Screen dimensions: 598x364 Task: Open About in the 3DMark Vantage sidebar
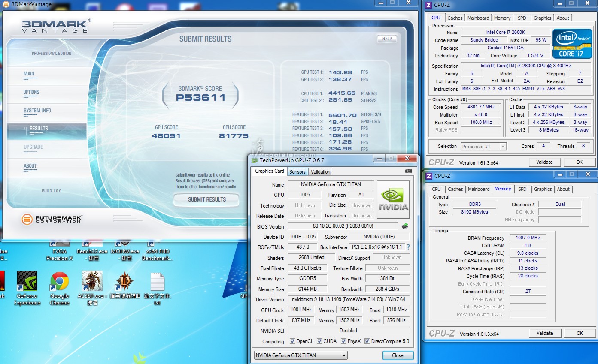tap(30, 166)
